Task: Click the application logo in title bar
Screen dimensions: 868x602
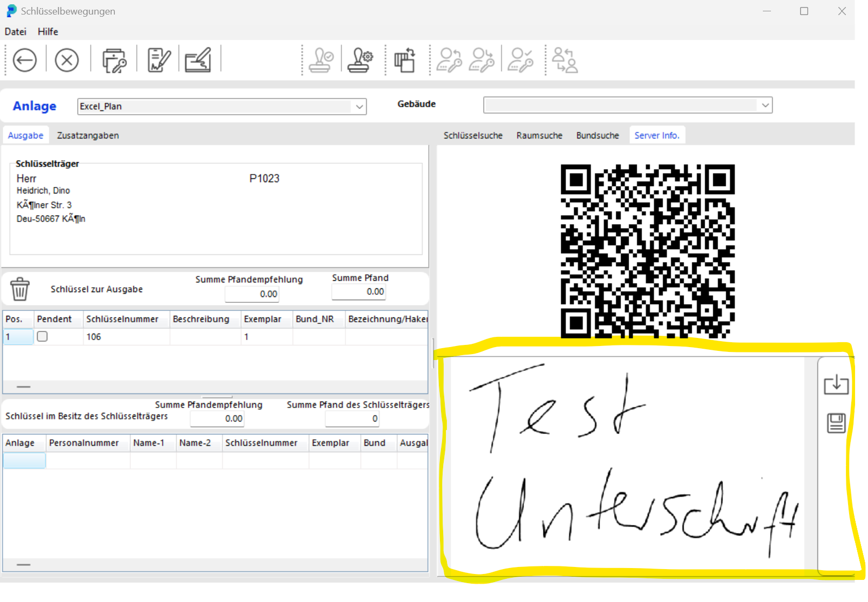Action: coord(11,11)
